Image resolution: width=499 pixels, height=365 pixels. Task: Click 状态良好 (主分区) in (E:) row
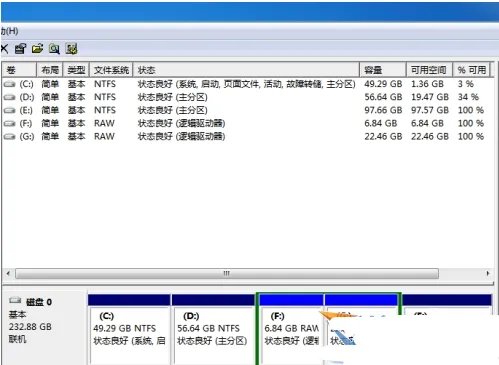173,110
